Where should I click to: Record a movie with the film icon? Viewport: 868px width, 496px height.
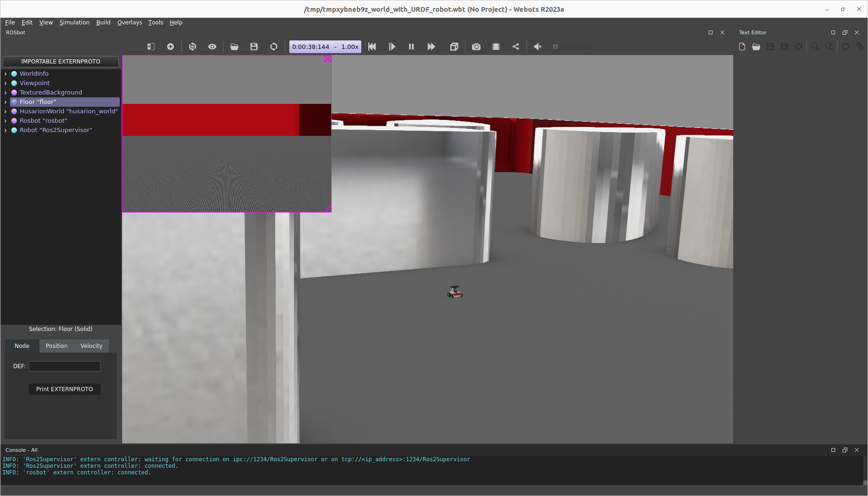[496, 47]
